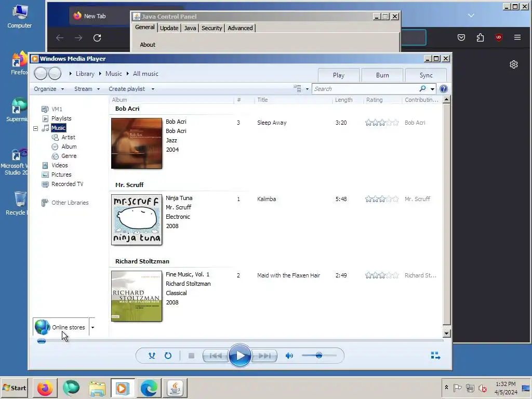
Task: Select Album under Music
Action: pyautogui.click(x=69, y=147)
